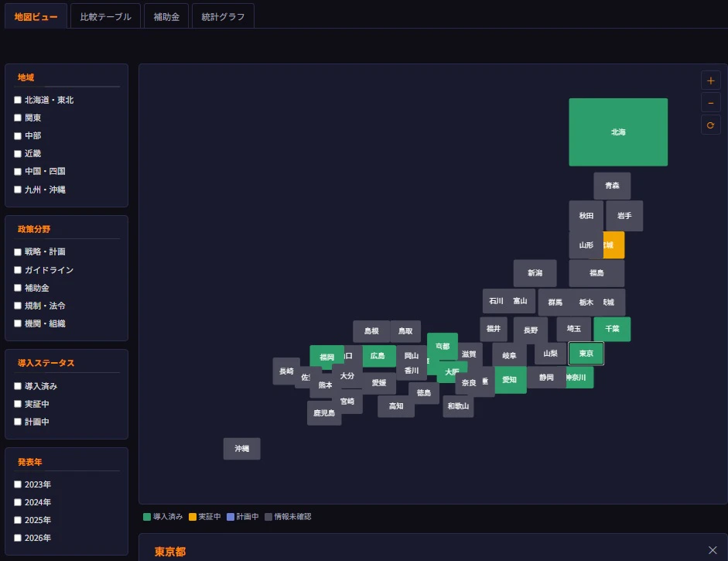Check the 北海道・東北 region filter
The width and height of the screenshot is (728, 561).
click(18, 100)
